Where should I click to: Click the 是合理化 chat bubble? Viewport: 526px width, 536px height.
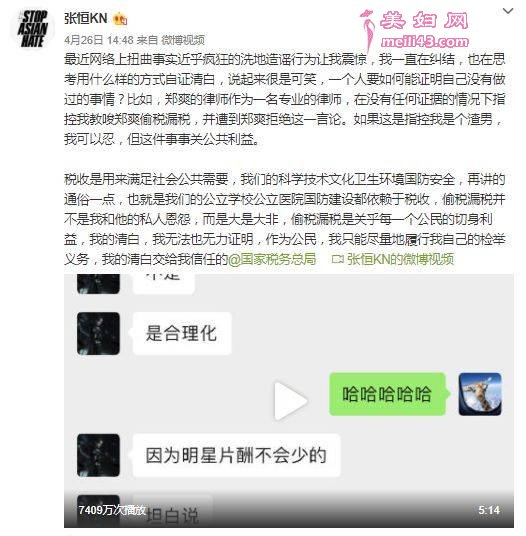[182, 333]
